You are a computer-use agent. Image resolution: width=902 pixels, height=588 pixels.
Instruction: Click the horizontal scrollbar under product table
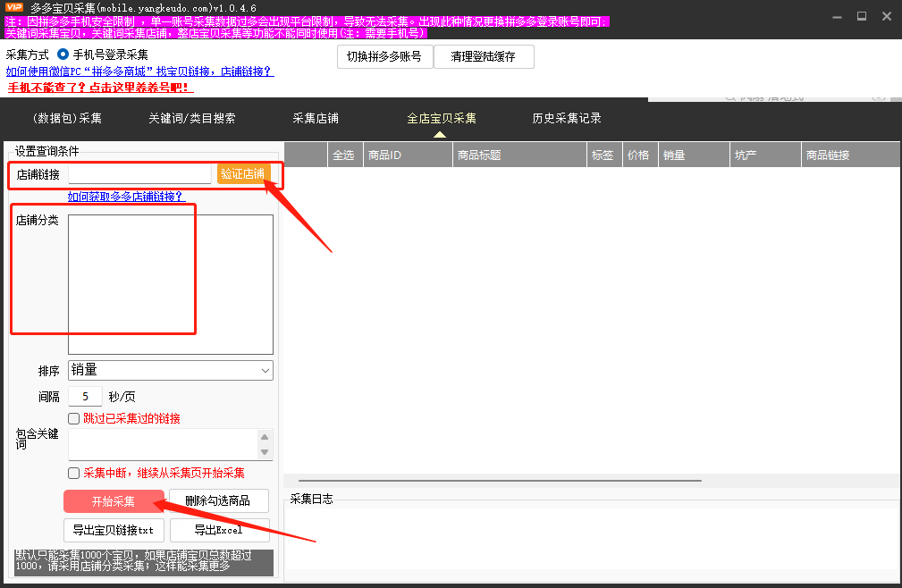point(500,480)
